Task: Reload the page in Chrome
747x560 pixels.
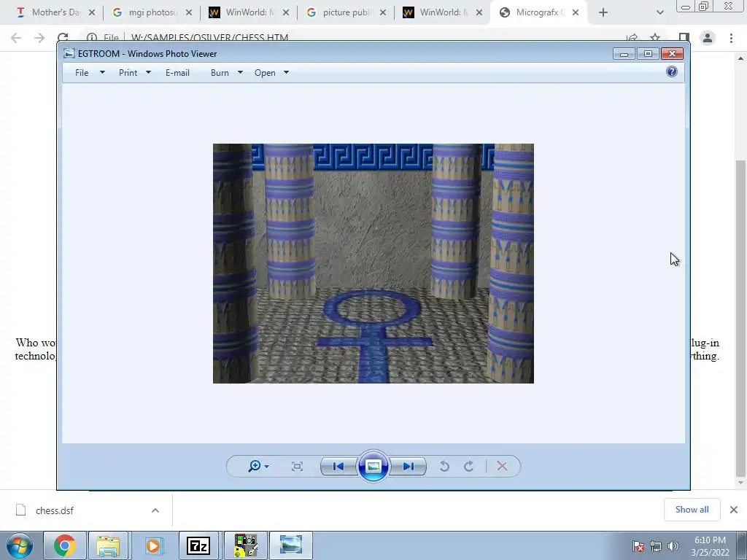Action: (x=63, y=38)
